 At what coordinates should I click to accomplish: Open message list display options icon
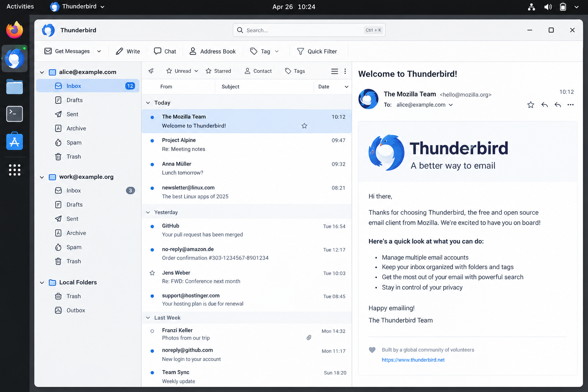335,71
